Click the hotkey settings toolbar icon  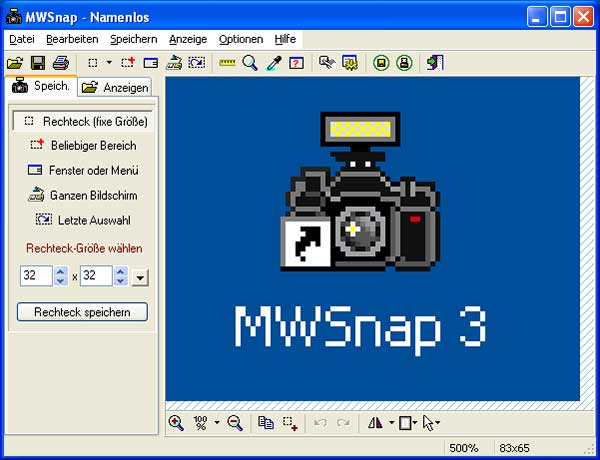pyautogui.click(x=327, y=63)
